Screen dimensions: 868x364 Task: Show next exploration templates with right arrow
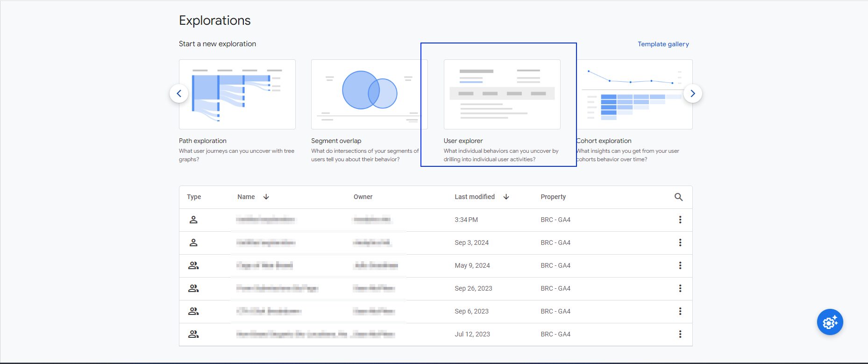tap(693, 93)
